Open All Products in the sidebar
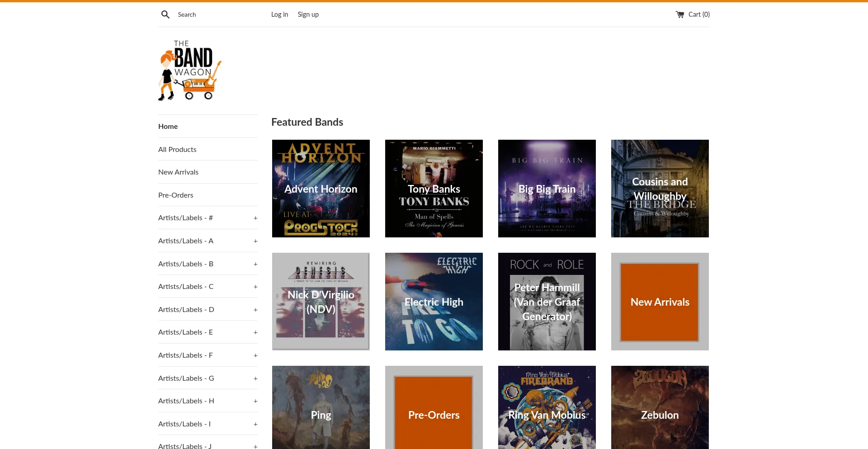Screen dimensions: 868x449 pos(177,150)
